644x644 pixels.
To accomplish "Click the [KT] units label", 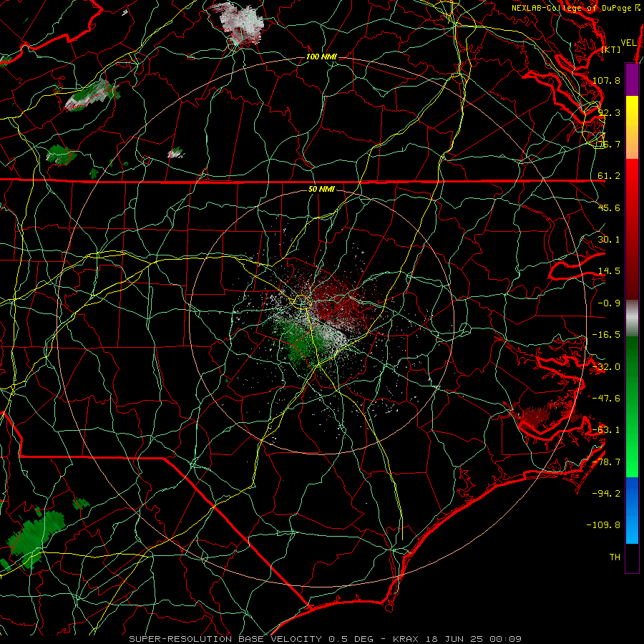I will click(611, 49).
